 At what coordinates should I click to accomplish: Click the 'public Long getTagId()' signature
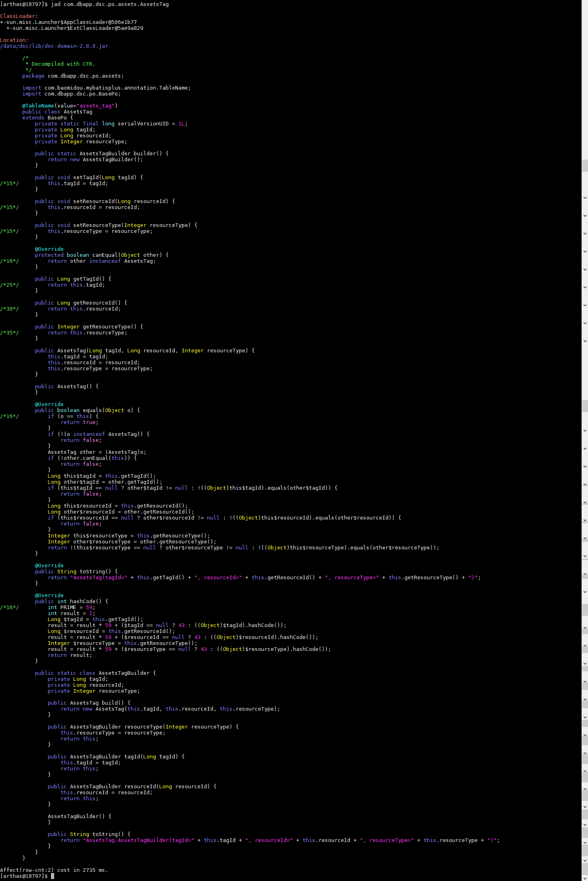pos(73,279)
